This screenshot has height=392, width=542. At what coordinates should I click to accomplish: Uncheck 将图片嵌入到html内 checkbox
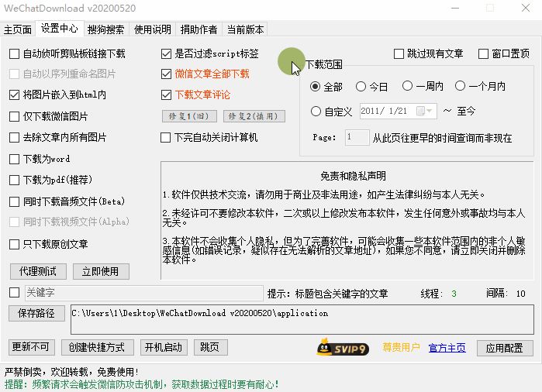coord(14,95)
